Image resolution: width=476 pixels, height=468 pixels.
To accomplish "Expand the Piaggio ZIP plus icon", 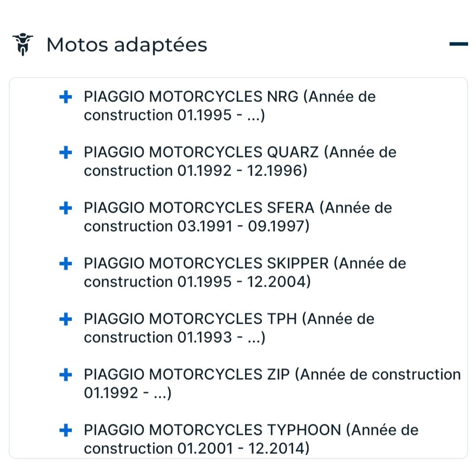I will tap(66, 375).
